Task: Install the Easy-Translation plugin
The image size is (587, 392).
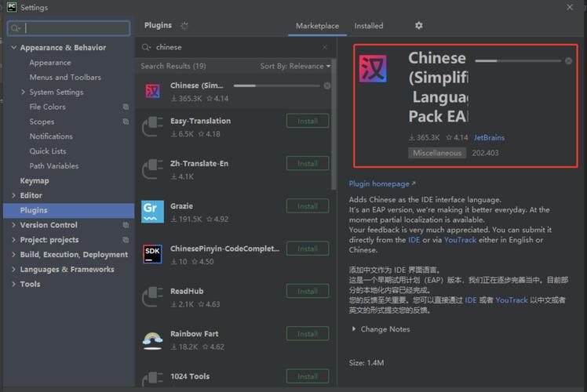Action: coord(308,121)
